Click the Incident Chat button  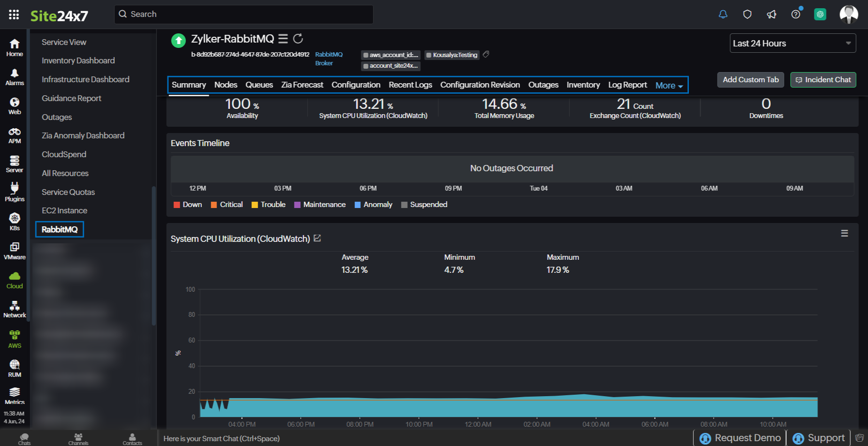[823, 80]
